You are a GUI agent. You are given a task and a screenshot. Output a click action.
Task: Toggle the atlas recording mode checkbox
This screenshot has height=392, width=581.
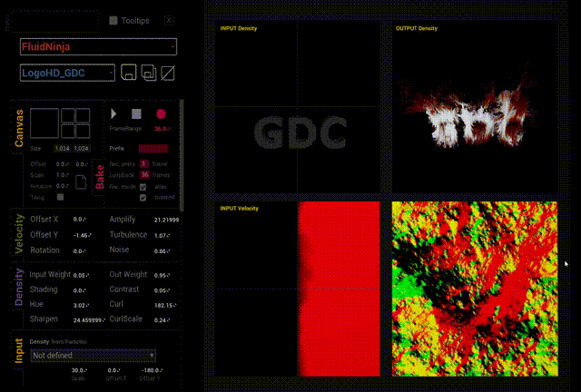pos(143,186)
